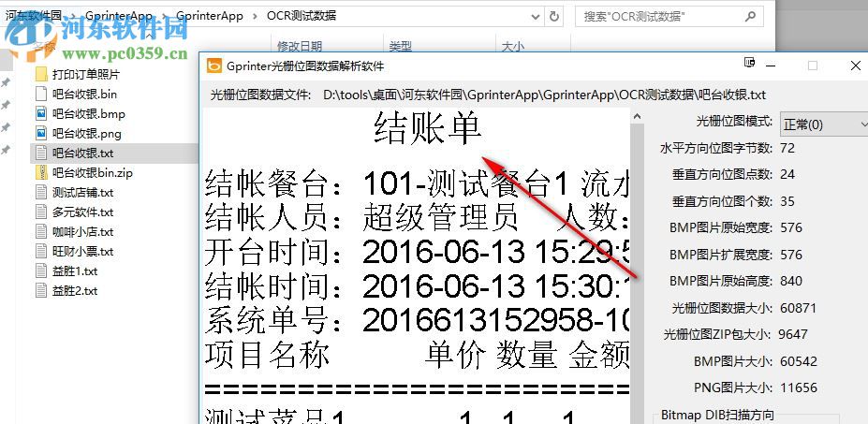This screenshot has height=424, width=868.
Task: Click the 打印订单照片 folder icon
Action: coord(41,74)
